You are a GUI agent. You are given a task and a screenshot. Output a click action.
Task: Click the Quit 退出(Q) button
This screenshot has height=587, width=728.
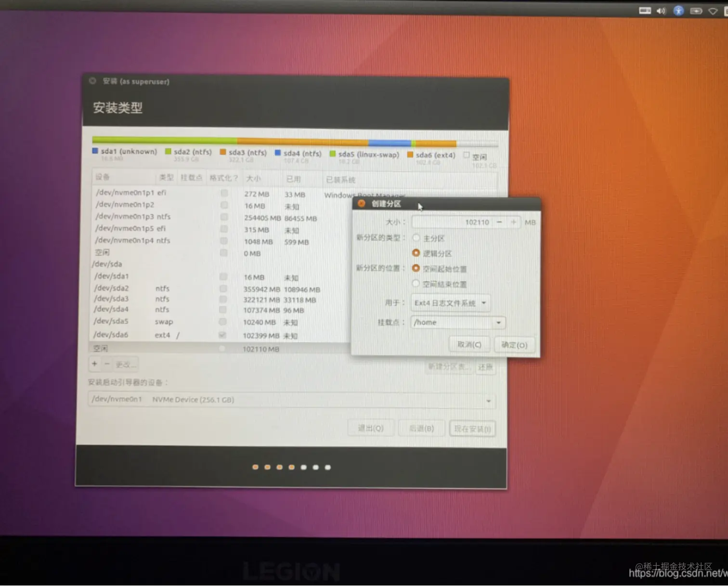tap(370, 428)
